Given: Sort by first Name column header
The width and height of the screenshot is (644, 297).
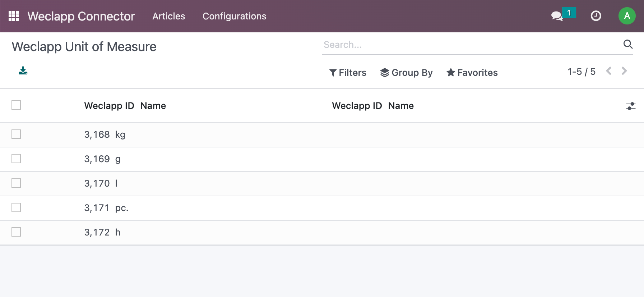Looking at the screenshot, I should [153, 106].
